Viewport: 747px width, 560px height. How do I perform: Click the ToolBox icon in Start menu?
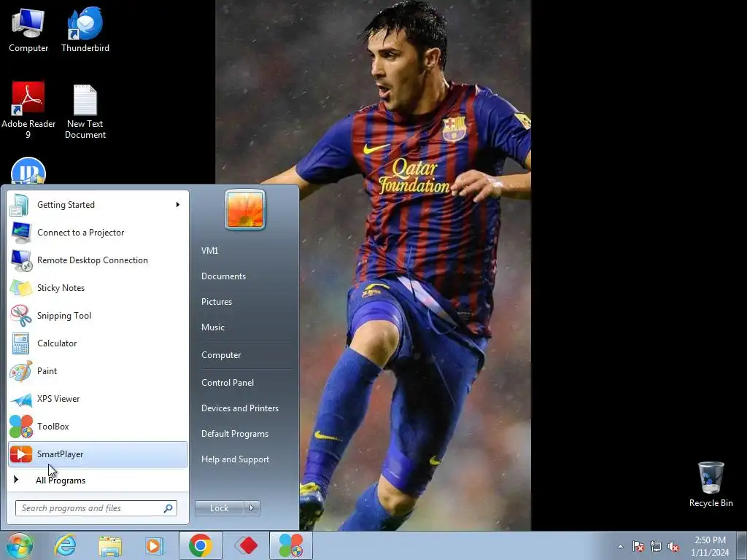tap(20, 426)
